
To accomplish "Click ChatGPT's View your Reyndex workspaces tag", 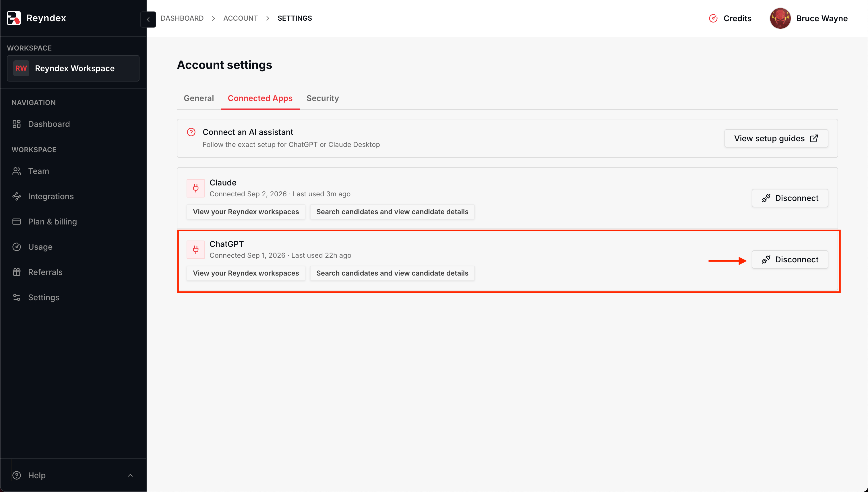I will 246,273.
